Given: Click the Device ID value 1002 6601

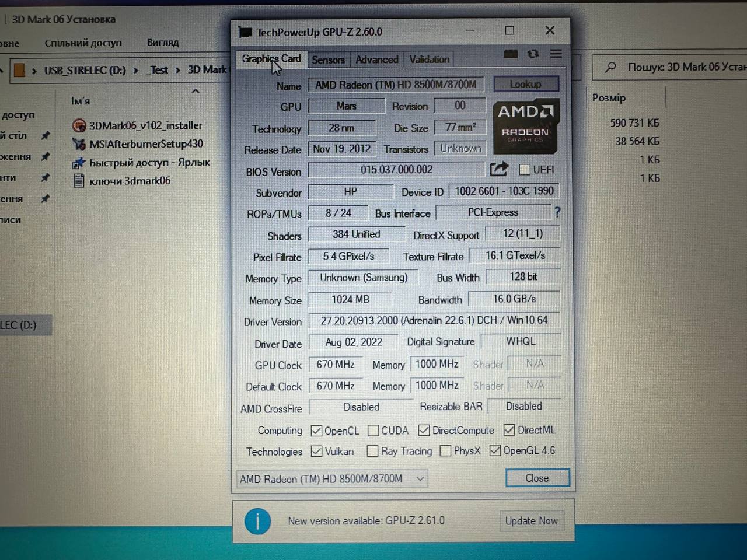Looking at the screenshot, I should [504, 191].
